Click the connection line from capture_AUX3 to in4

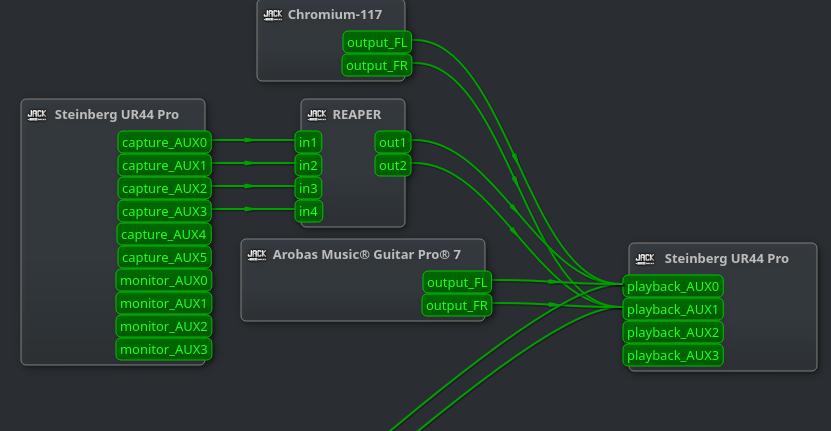click(x=253, y=209)
